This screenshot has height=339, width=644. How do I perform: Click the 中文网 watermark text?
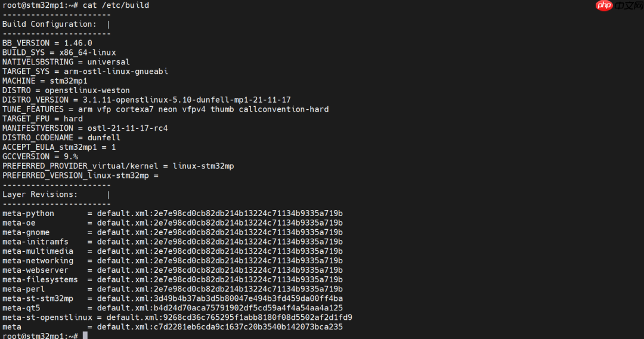click(x=629, y=6)
